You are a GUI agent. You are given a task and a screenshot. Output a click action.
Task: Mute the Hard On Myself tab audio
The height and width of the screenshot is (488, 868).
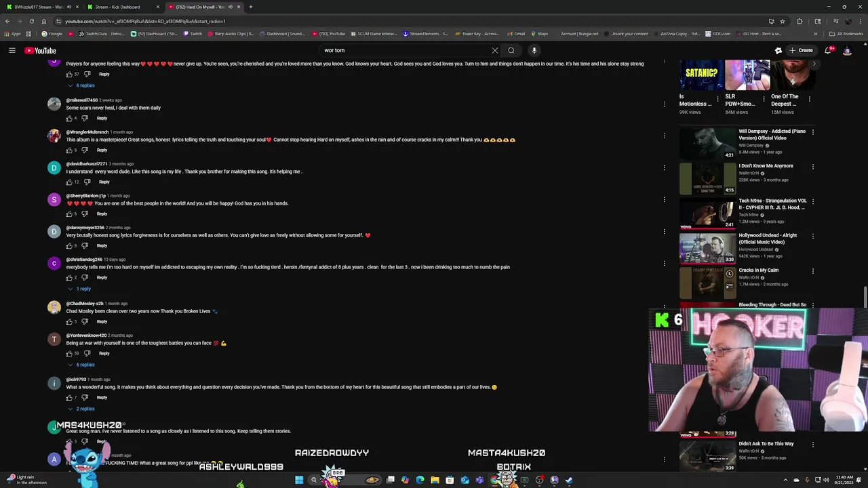coord(231,7)
